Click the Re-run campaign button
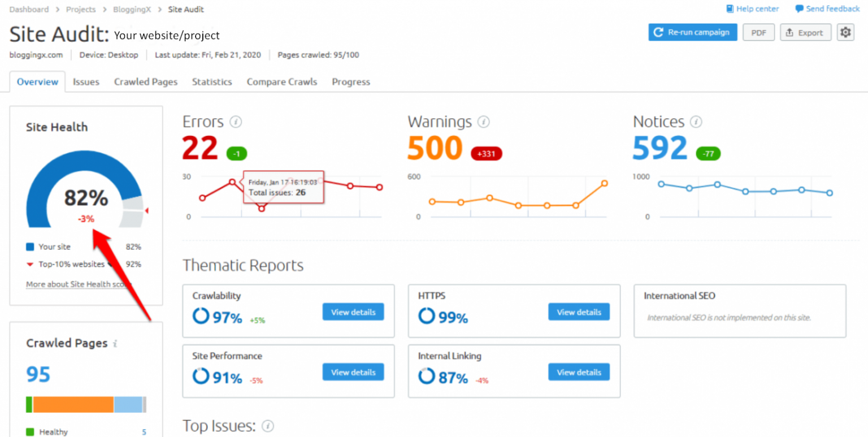Image resolution: width=868 pixels, height=437 pixels. [x=692, y=32]
